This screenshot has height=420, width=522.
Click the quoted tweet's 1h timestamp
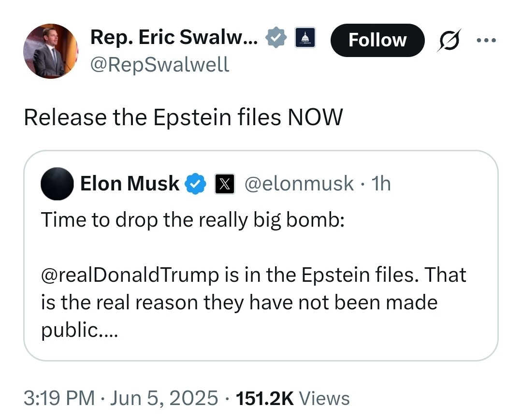[x=380, y=184]
